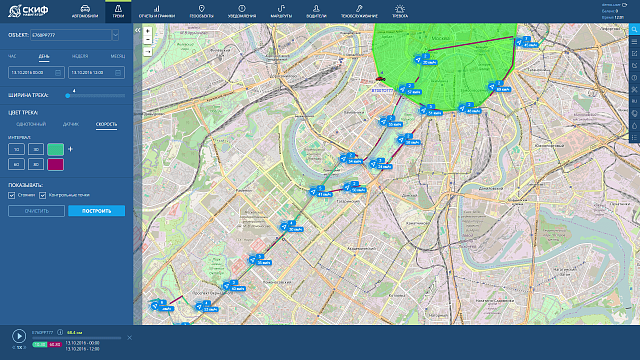Select the Неделя period

pyautogui.click(x=80, y=56)
